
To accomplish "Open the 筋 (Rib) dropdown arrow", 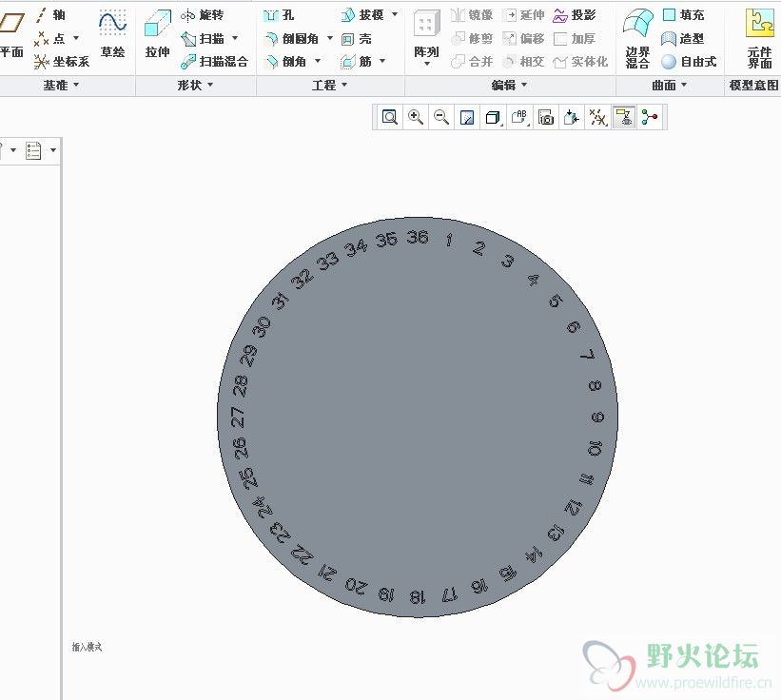I will click(382, 61).
